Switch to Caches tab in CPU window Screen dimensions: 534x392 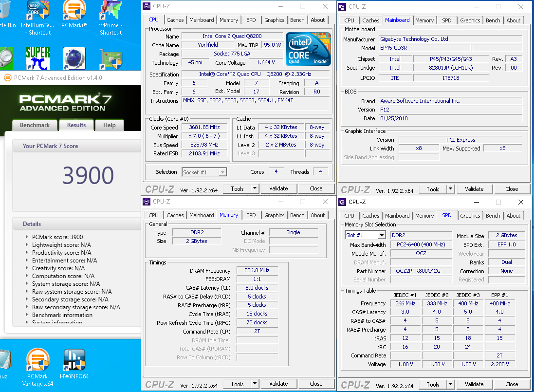pos(175,20)
